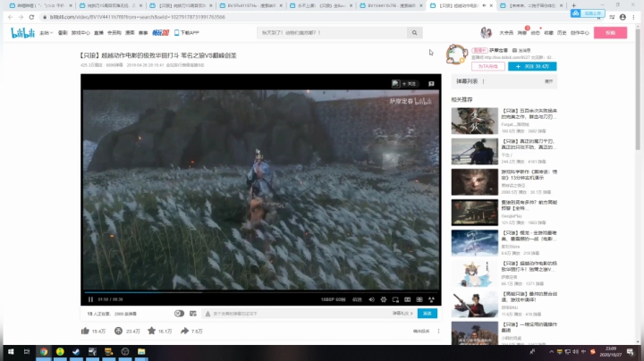644x361 pixels.
Task: Click the send danmaku blue button
Action: click(428, 314)
